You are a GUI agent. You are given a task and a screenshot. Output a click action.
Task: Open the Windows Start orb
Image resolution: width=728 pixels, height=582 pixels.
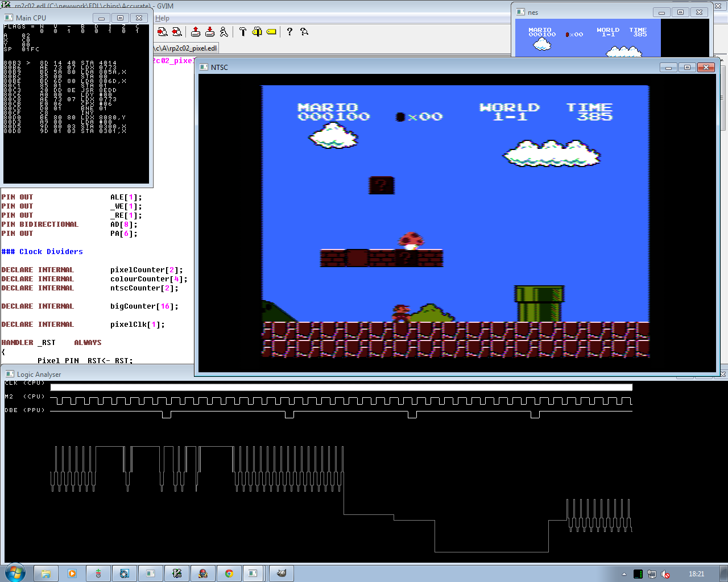point(15,573)
